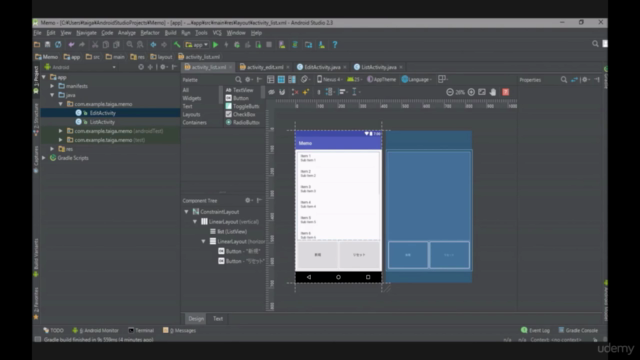Click the Redo arrow icon
Screen dimensions: 640x360
[x=82, y=44]
